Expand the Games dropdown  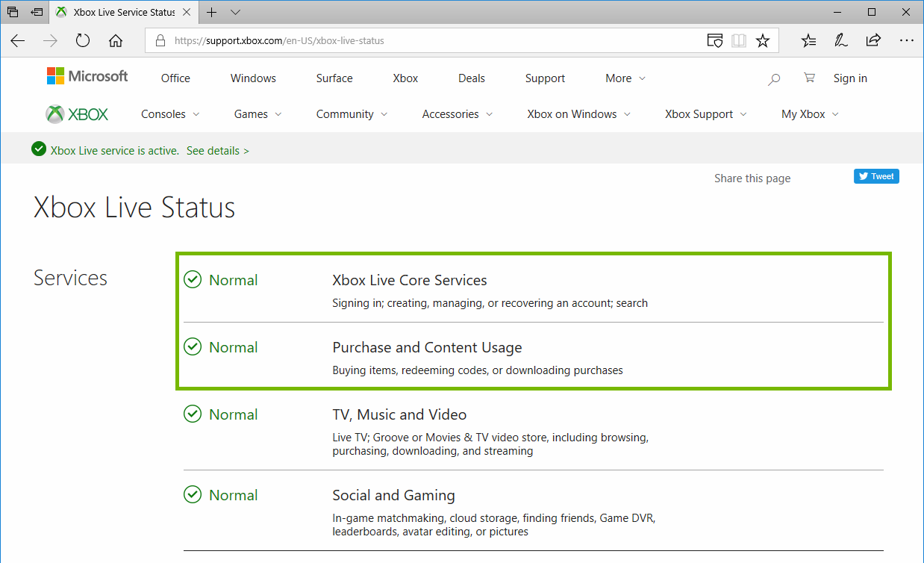click(x=257, y=114)
